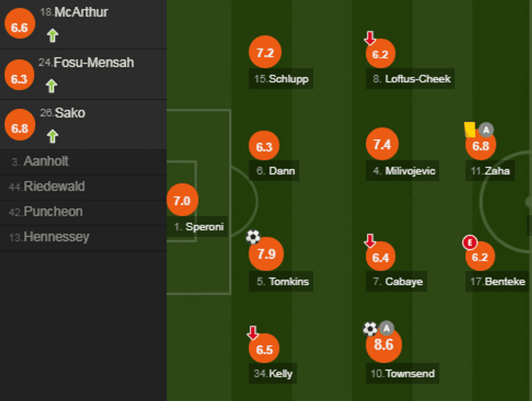Click Milivojevic's 7.4 rating circle
Viewport: 532px width, 401px height.
pos(382,144)
